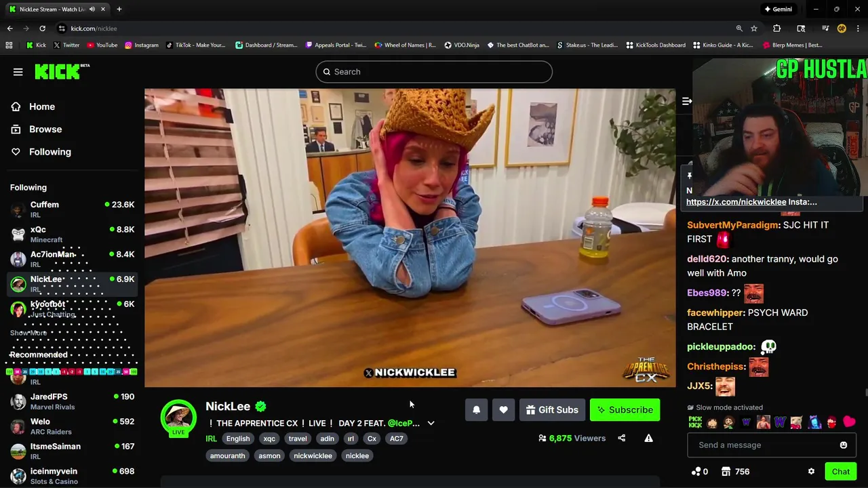Collapse the chat panel arrow
This screenshot has width=868, height=488.
point(686,101)
